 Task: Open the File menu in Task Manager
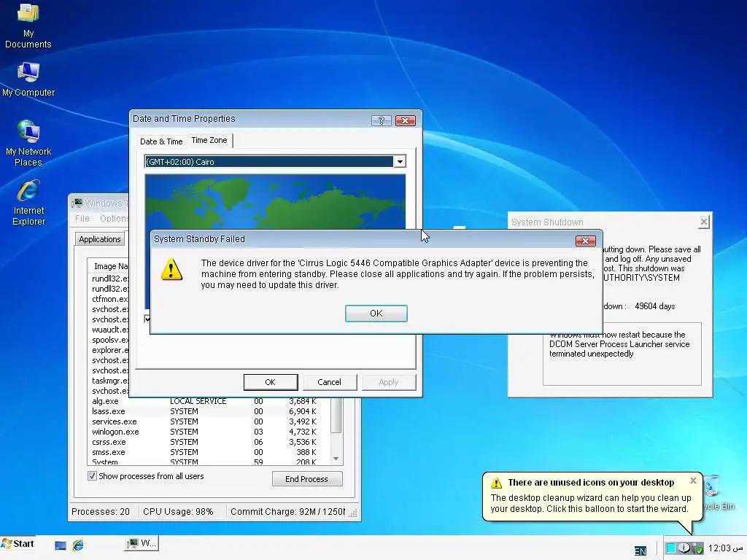(82, 219)
